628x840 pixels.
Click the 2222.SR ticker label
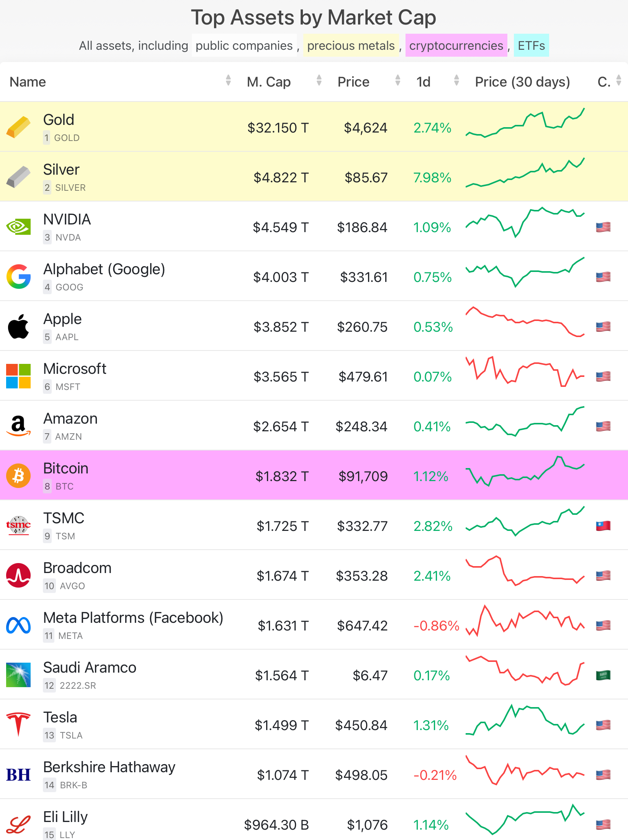[78, 686]
